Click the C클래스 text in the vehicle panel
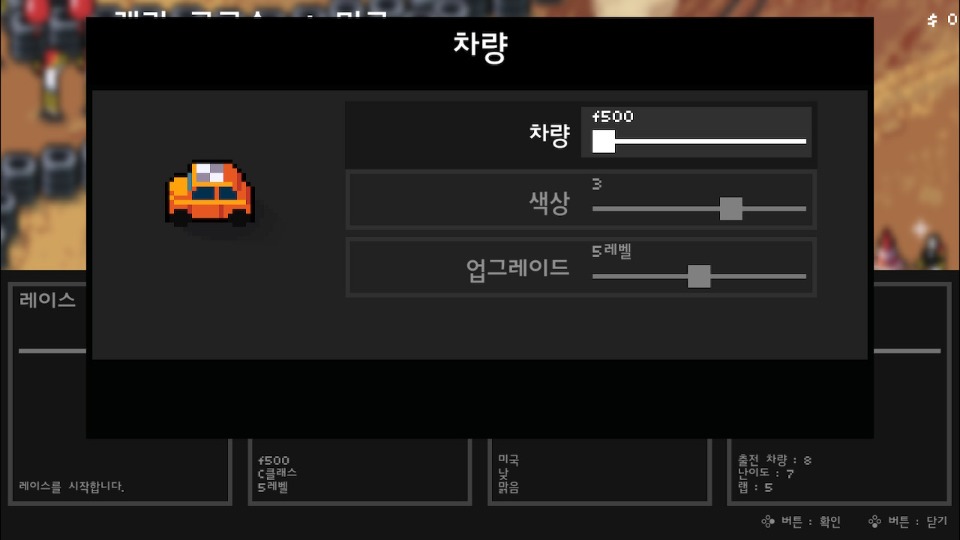The width and height of the screenshot is (960, 540). point(277,473)
